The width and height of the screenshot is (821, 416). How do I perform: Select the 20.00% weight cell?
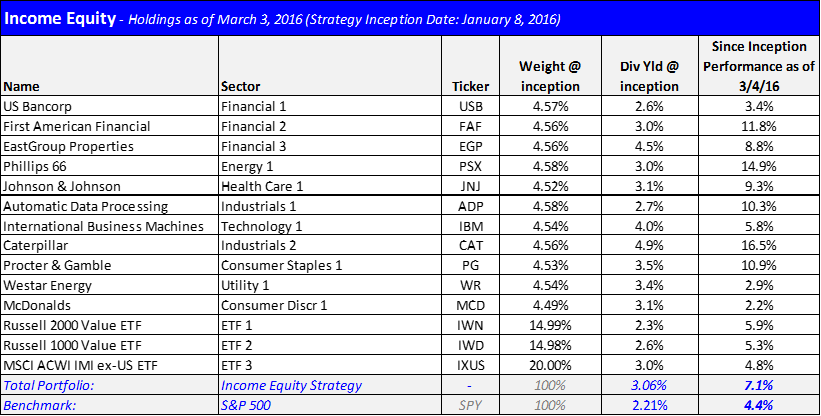click(x=550, y=365)
